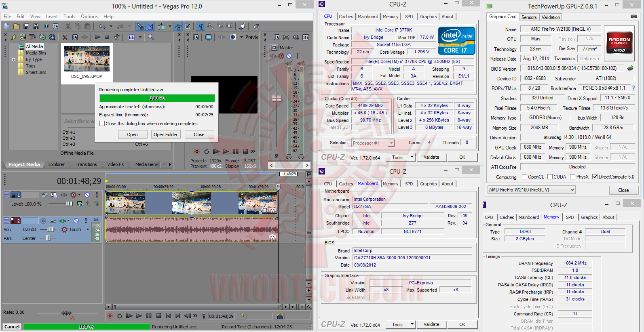Select the Envelope Edit tool icon
This screenshot has width=644, height=332.
[210, 26]
